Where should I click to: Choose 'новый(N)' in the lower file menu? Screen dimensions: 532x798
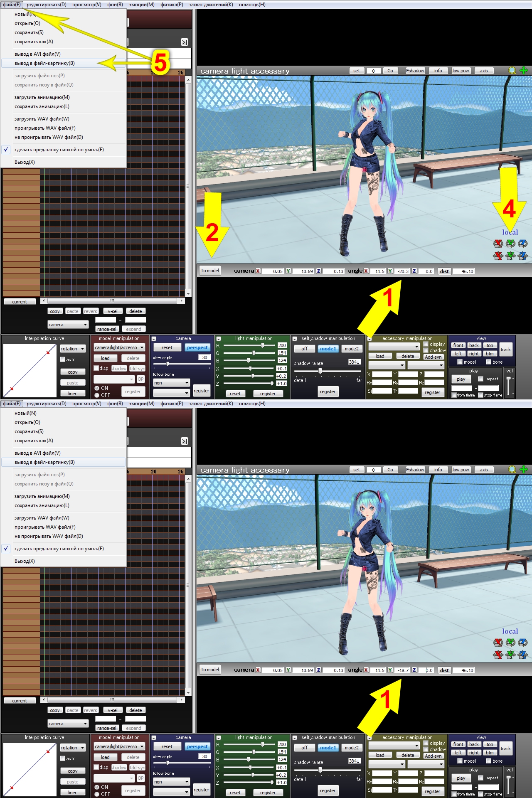tap(64, 413)
